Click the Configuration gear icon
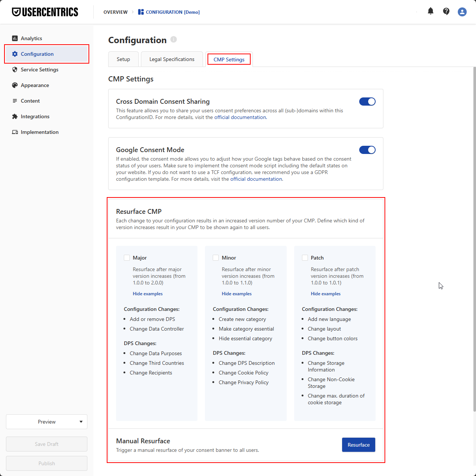This screenshot has width=476, height=476. tap(15, 54)
